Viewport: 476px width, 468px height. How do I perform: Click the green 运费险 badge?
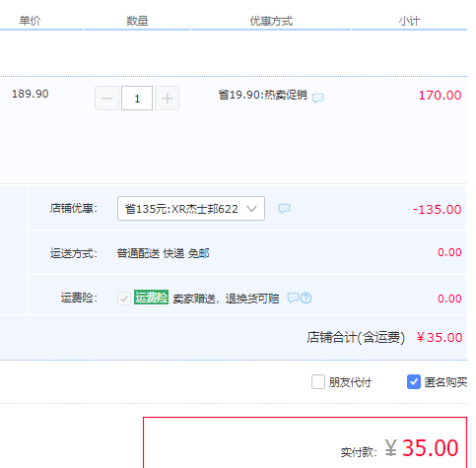[x=151, y=298]
